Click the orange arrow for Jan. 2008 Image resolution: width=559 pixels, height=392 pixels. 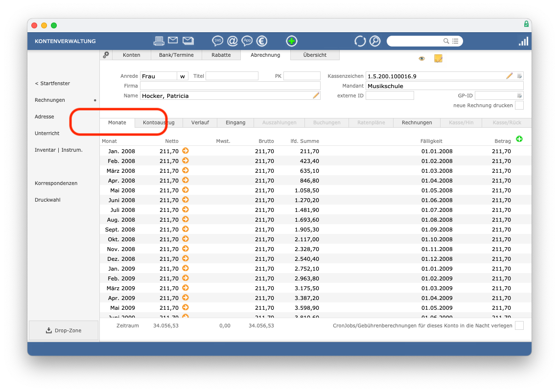(x=186, y=151)
